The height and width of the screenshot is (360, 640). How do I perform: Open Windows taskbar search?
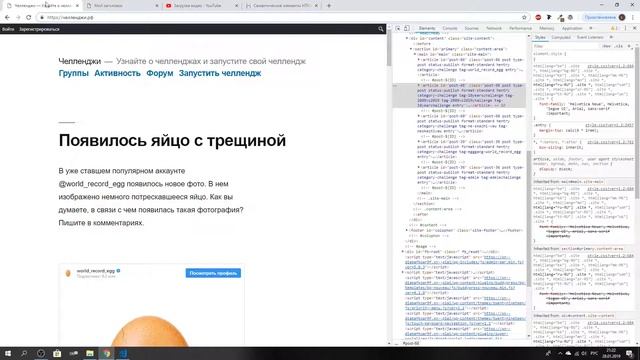click(x=24, y=353)
